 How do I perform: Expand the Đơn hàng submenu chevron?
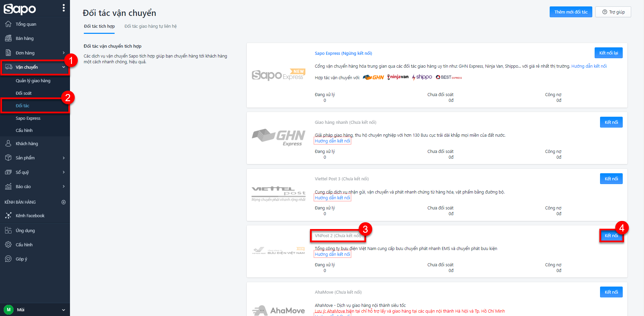pos(64,53)
